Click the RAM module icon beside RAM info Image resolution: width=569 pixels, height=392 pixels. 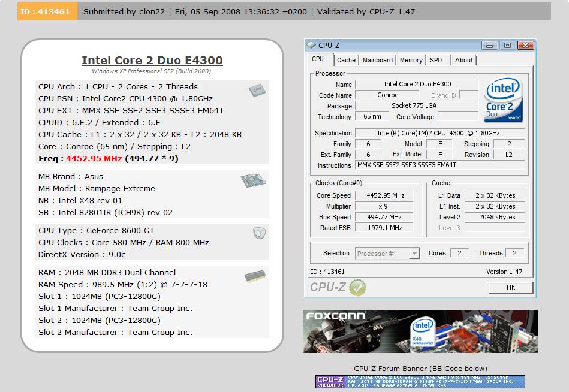tap(255, 276)
